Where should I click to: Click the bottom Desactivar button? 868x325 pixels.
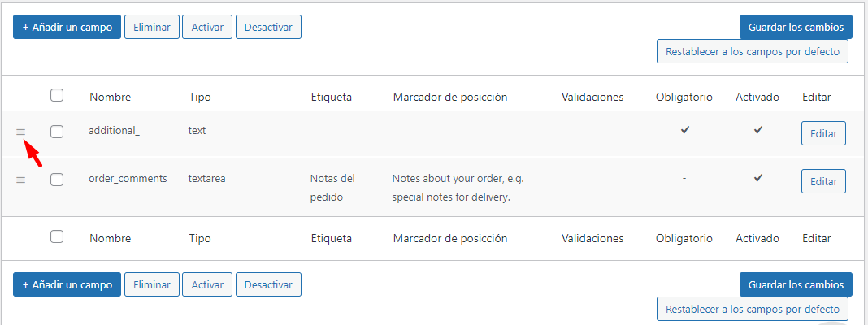[x=268, y=284]
